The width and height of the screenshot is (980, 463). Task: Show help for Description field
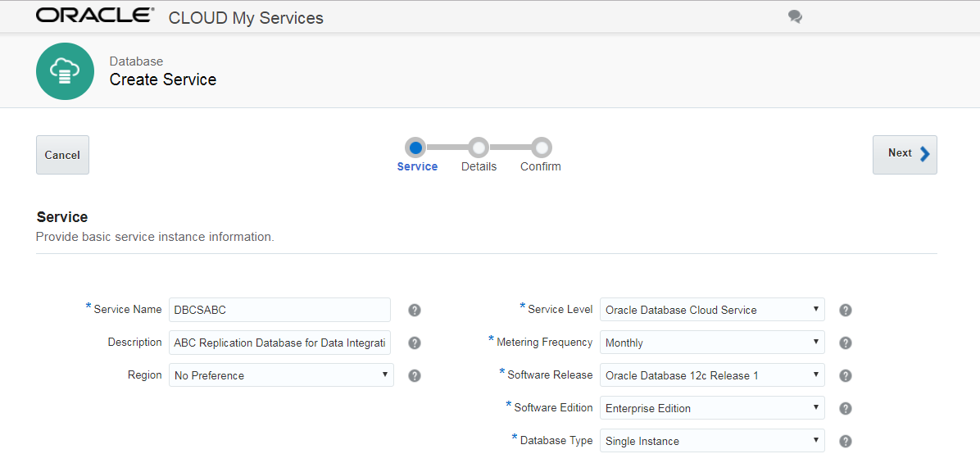(x=415, y=343)
